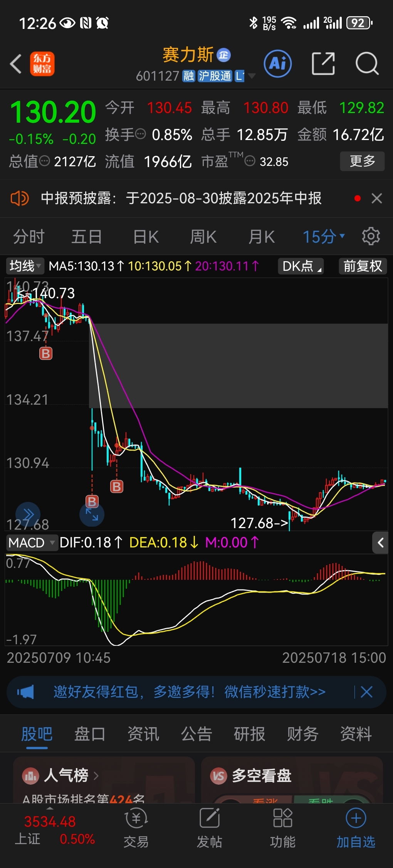Switch to the 周K chart tab
The image size is (393, 868).
pyautogui.click(x=203, y=236)
